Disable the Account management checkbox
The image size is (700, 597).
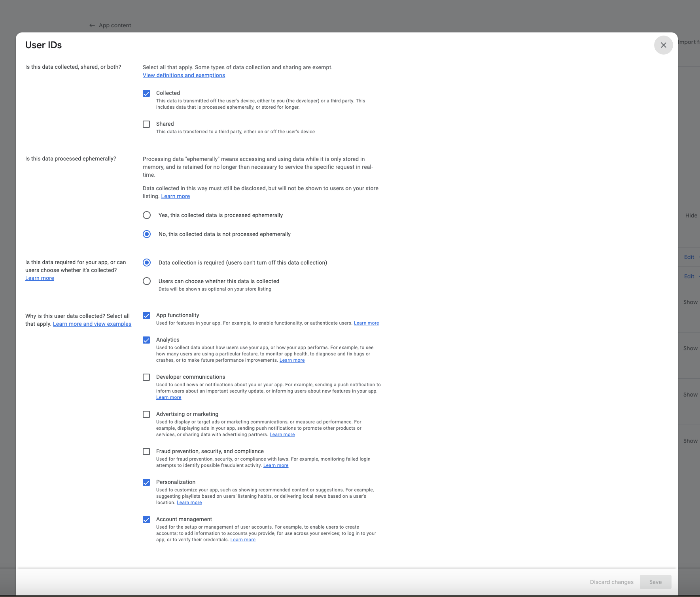click(x=146, y=520)
